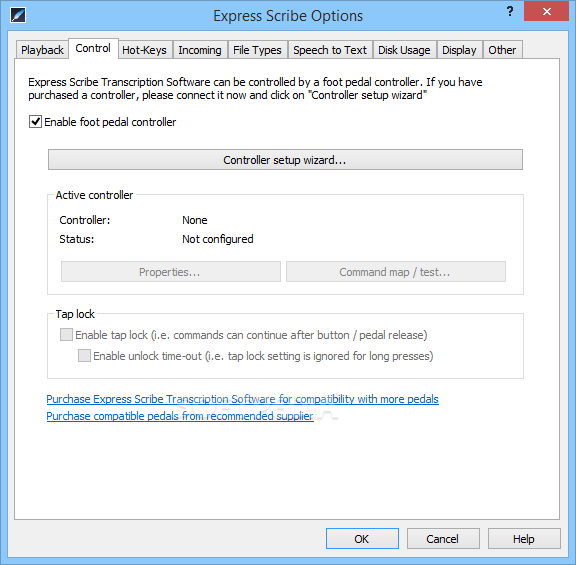Click the controller value 'None'
Viewport: 576px width, 565px height.
[x=195, y=220]
